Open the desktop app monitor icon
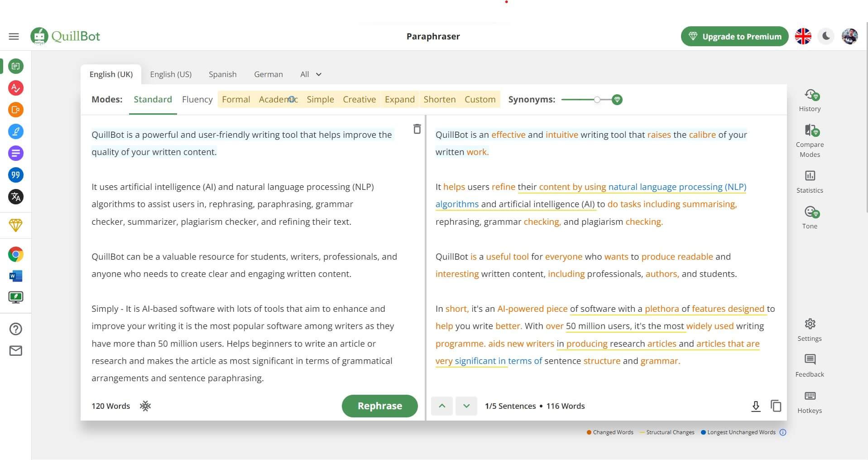Screen dimensions: 868x460 click(16, 297)
